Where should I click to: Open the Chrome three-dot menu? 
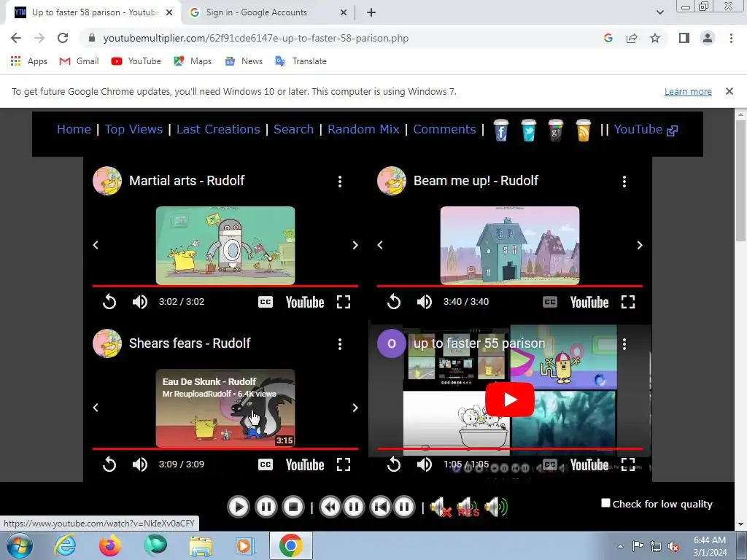(x=731, y=38)
